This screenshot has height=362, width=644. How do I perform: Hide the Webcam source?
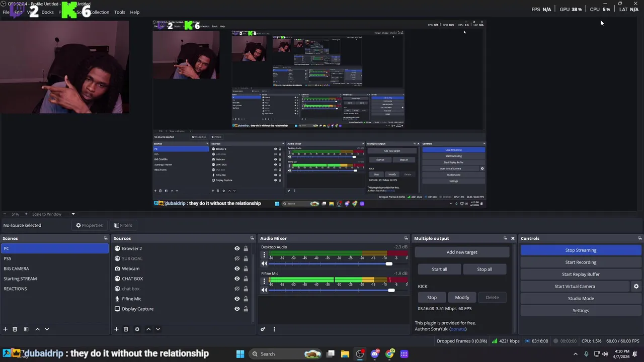pos(237,268)
